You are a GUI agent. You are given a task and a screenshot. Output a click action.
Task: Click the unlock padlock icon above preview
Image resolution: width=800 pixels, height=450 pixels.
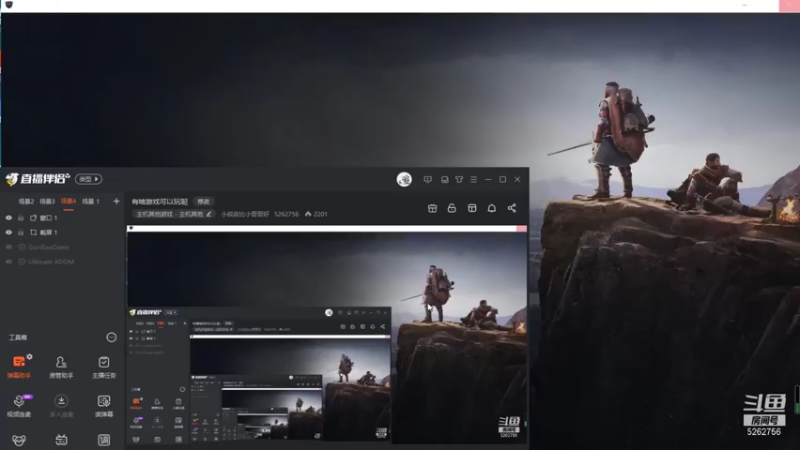point(452,208)
